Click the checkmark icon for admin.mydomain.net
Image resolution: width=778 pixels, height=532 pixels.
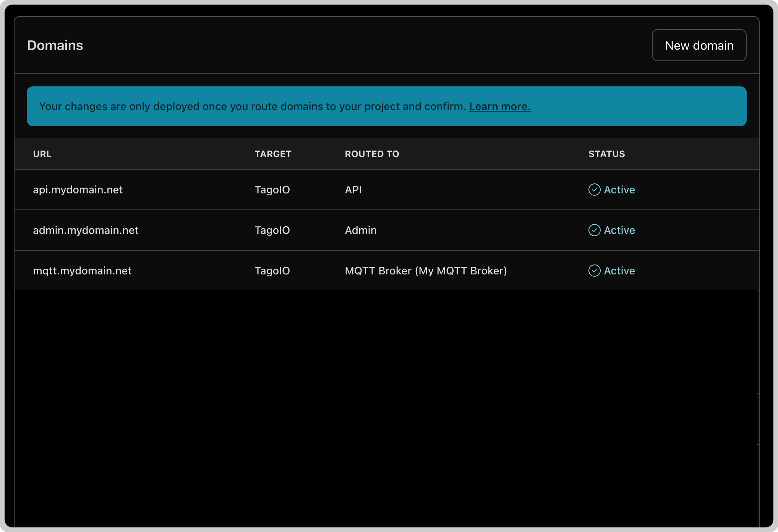pyautogui.click(x=594, y=230)
